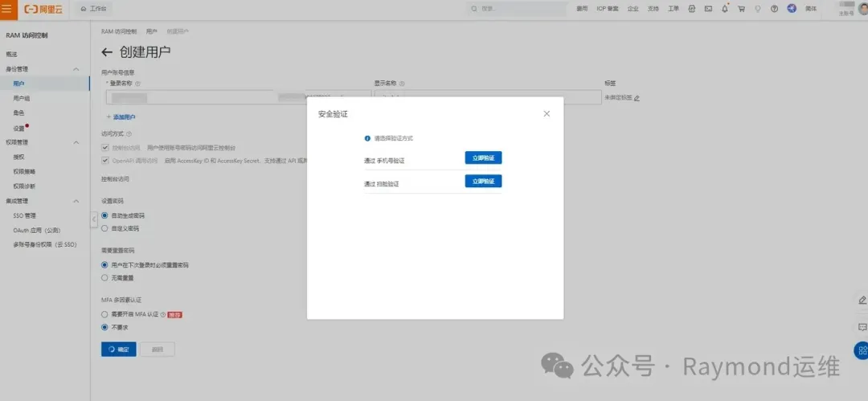Open 设置 in the sidebar
The image size is (868, 401).
tap(18, 128)
